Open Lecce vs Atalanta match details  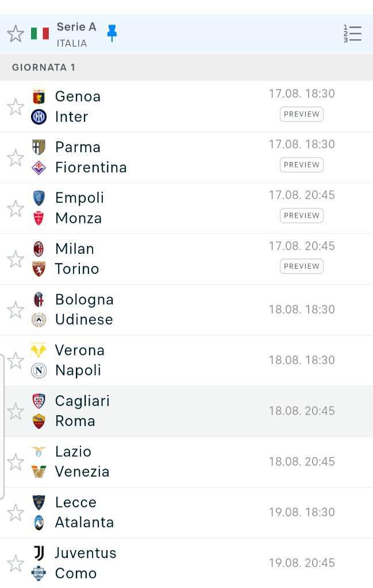click(186, 513)
